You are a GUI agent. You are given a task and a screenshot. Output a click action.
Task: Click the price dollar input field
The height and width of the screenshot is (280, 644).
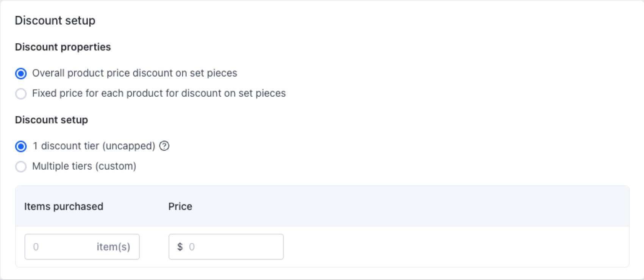226,247
